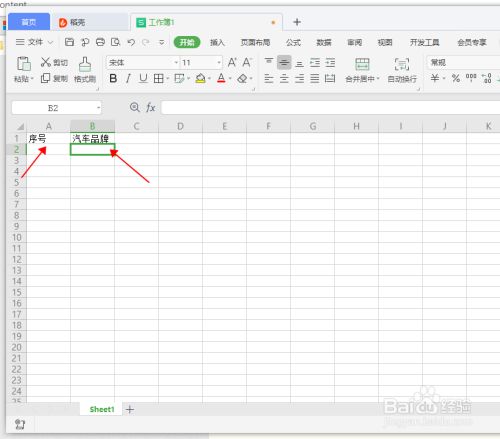Image resolution: width=500 pixels, height=439 pixels.
Task: Switch to the 公式 ribbon tab
Action: (x=293, y=42)
